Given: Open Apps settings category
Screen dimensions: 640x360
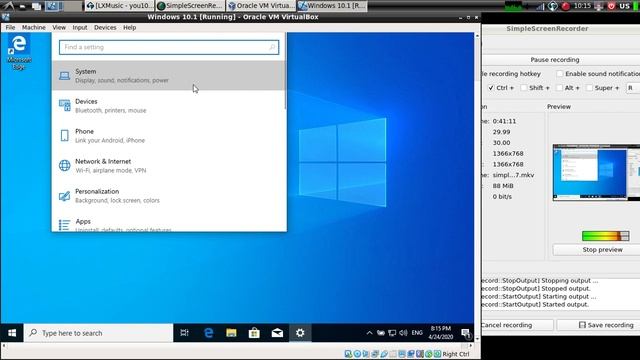Looking at the screenshot, I should tap(168, 224).
